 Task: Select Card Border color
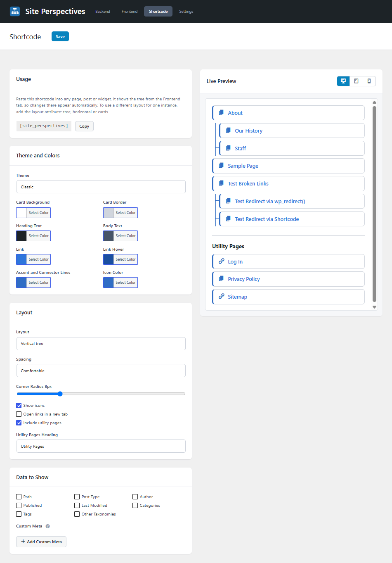[x=120, y=213]
